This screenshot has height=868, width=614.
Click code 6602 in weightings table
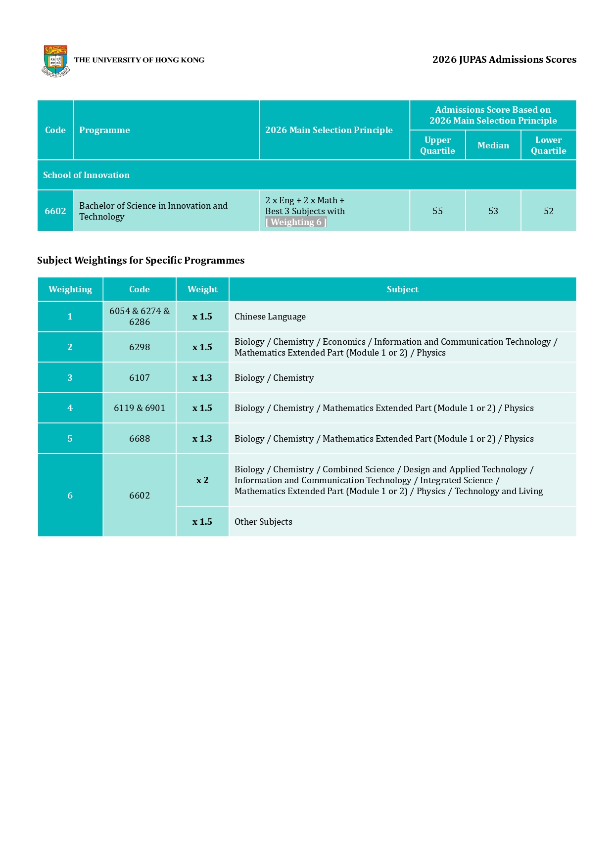(140, 496)
